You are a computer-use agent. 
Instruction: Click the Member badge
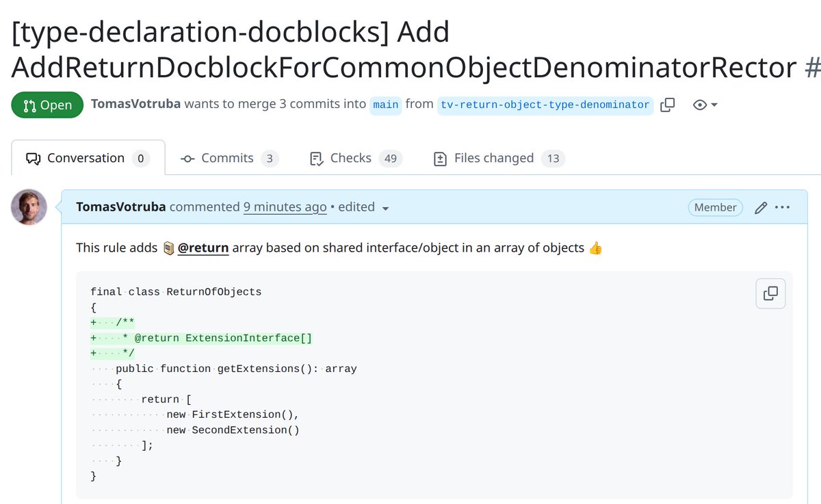coord(715,207)
